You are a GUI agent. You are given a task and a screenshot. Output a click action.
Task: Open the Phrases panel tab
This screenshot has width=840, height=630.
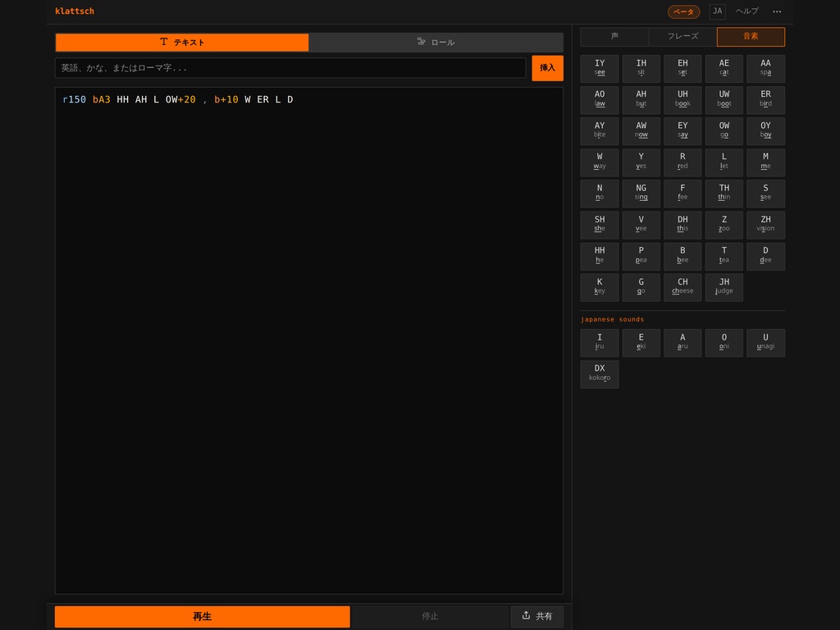pyautogui.click(x=682, y=36)
